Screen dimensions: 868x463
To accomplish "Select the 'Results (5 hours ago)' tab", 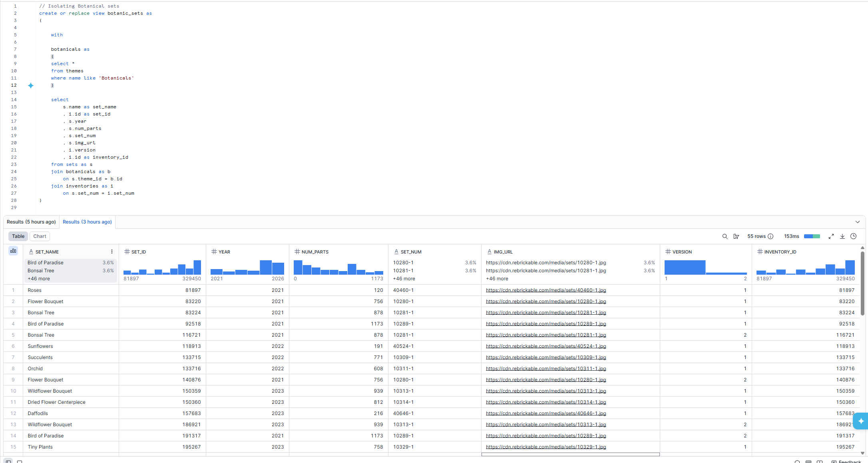I will click(31, 222).
